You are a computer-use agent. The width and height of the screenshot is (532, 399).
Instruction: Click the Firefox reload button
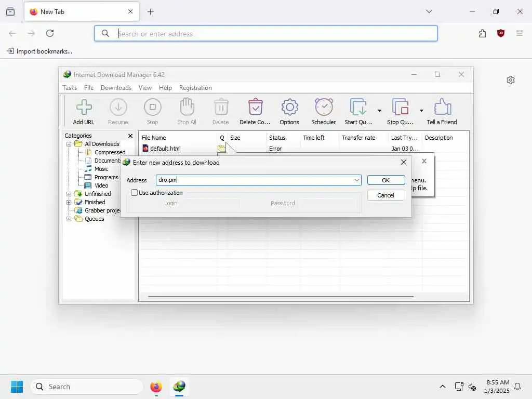[50, 33]
